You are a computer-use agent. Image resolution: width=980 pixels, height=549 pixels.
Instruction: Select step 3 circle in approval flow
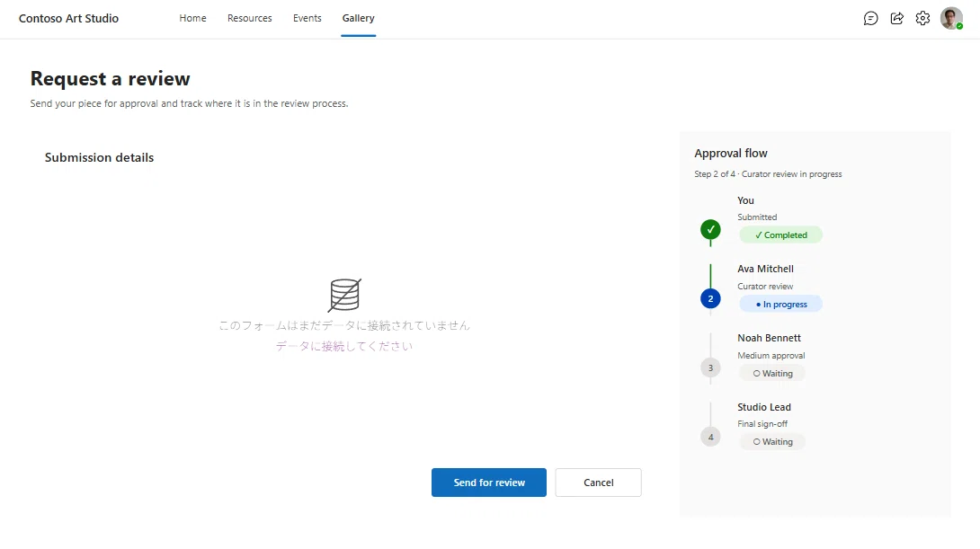click(x=710, y=367)
